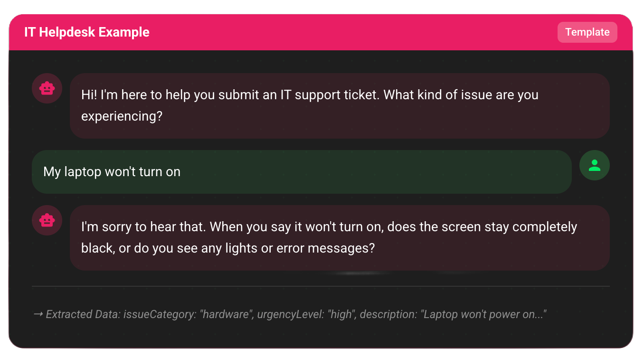644x357 pixels.
Task: Click the robot face inside the first pink circle
Action: click(47, 88)
